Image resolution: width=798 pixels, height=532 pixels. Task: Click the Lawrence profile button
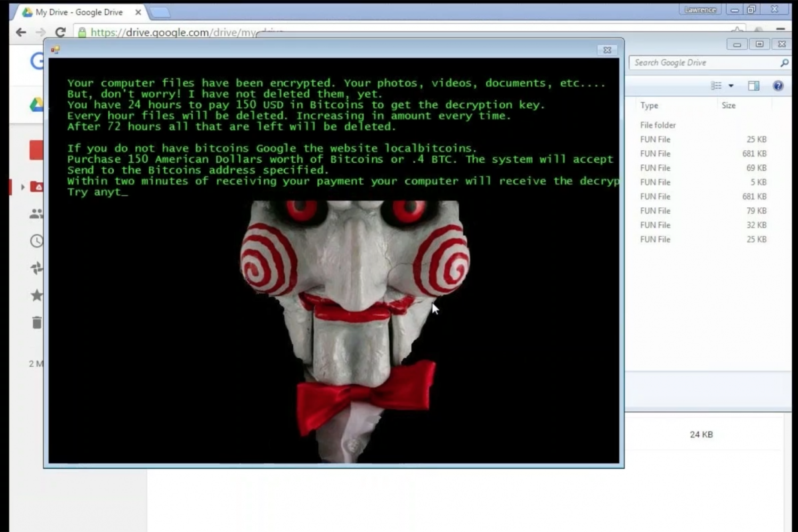click(x=700, y=10)
